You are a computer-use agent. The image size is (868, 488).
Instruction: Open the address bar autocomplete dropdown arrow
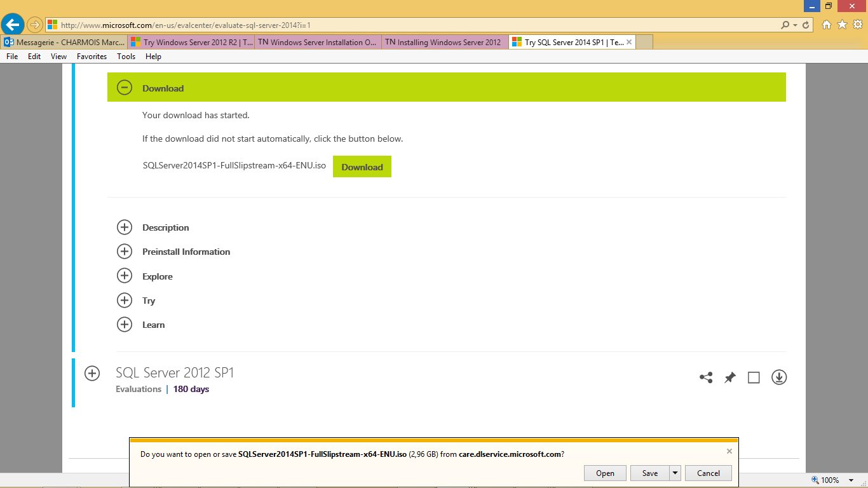pos(796,25)
